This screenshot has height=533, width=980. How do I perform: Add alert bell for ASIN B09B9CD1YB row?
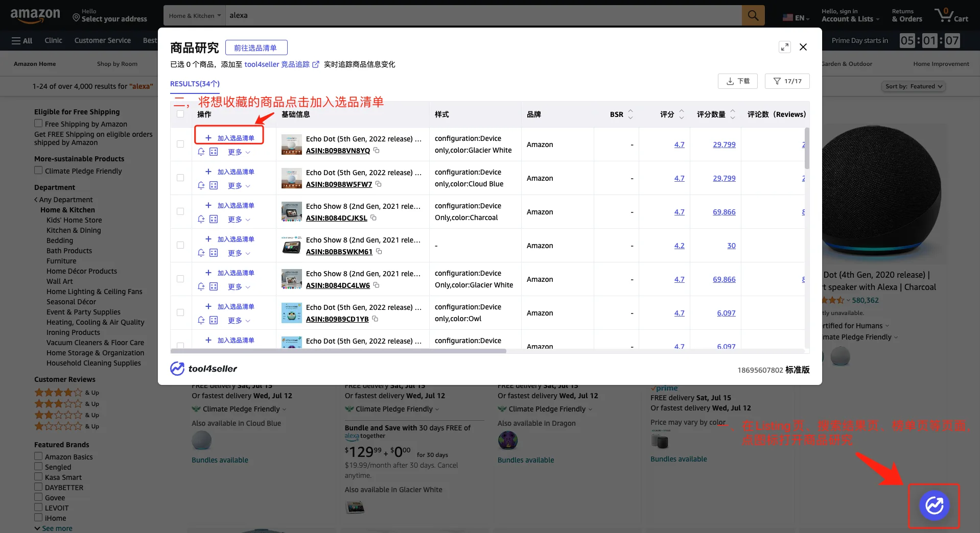click(x=201, y=321)
